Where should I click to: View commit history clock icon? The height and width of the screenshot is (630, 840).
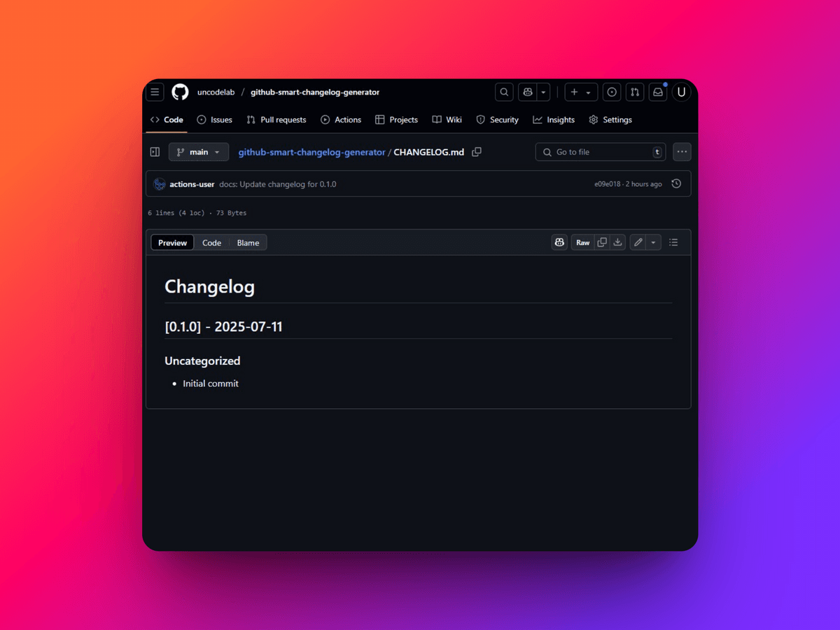pyautogui.click(x=676, y=184)
